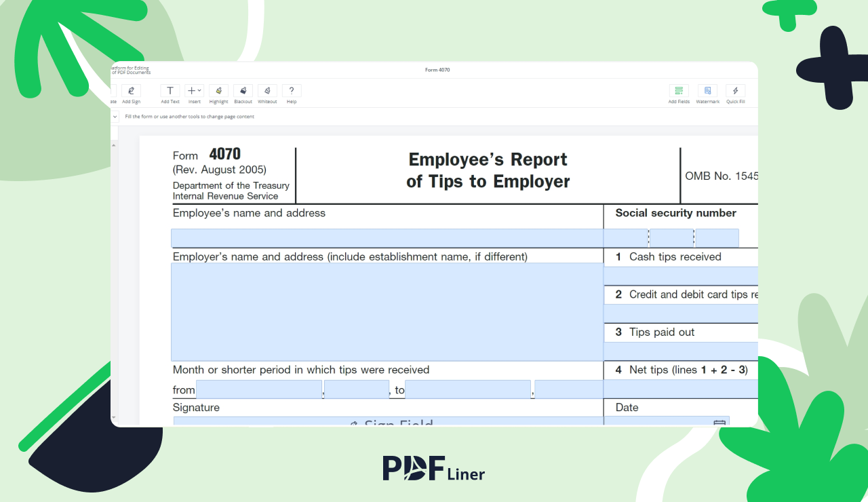Click the period 'from' month field
Viewport: 868px width, 502px height.
click(258, 389)
